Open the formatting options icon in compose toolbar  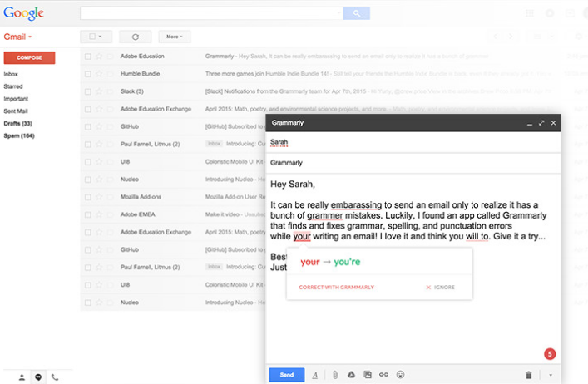tap(315, 375)
